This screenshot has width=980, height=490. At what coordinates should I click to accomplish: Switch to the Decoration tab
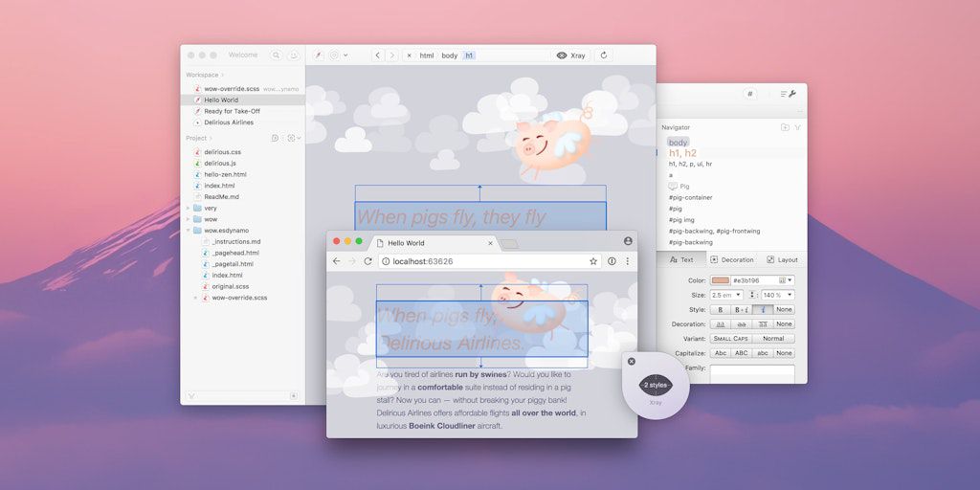coord(732,259)
